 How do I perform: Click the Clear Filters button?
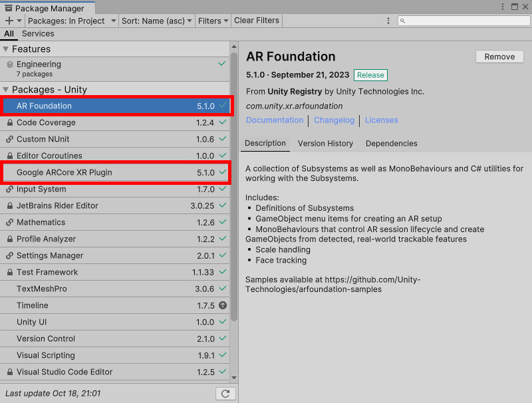coord(257,21)
